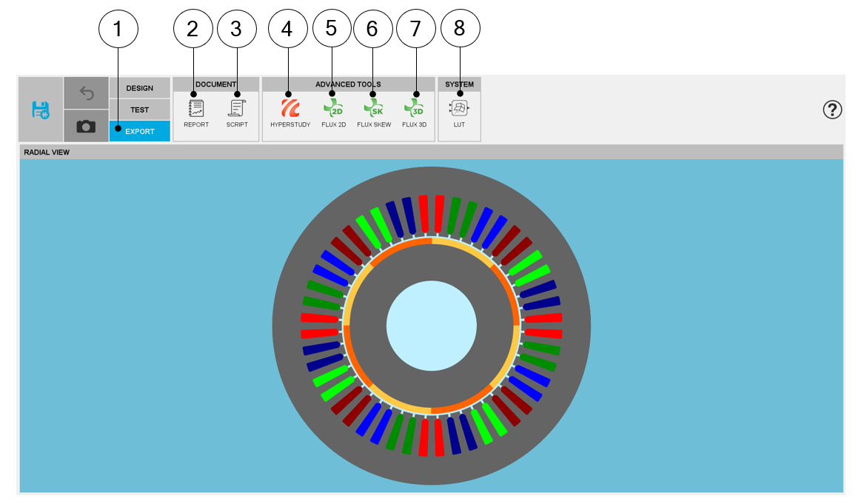Viewport: 867px width, 504px height.
Task: Select the FLUX 2D export icon
Action: 333,112
